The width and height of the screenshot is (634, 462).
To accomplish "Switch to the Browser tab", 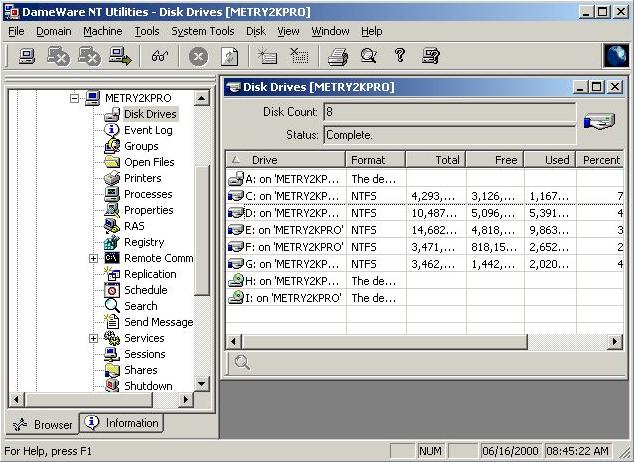I will (x=42, y=424).
